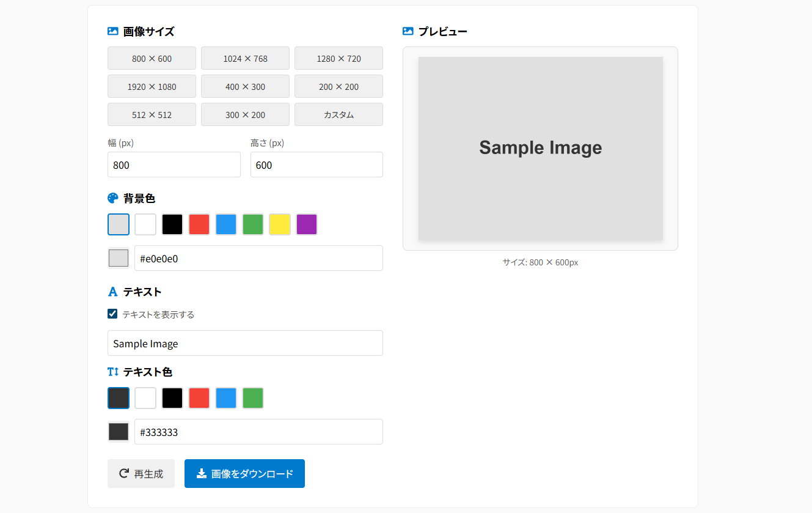Select the 512 × 512 size preset
Image resolution: width=812 pixels, height=513 pixels.
[152, 114]
